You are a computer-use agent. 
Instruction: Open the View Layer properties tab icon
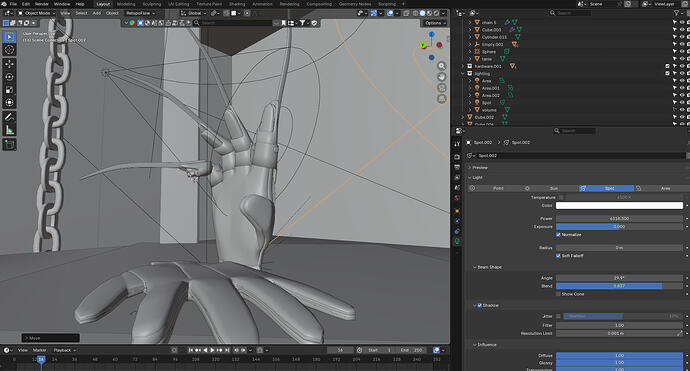click(457, 177)
